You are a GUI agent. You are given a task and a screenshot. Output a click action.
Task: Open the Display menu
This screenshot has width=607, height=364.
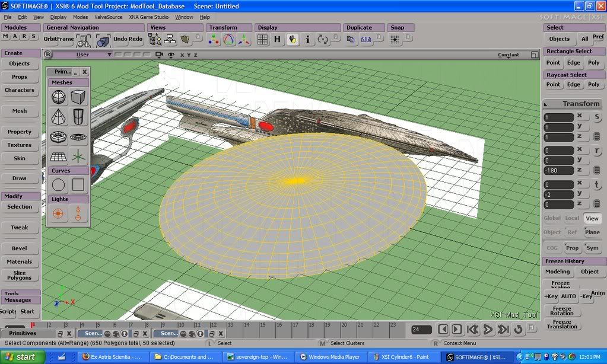pyautogui.click(x=59, y=17)
